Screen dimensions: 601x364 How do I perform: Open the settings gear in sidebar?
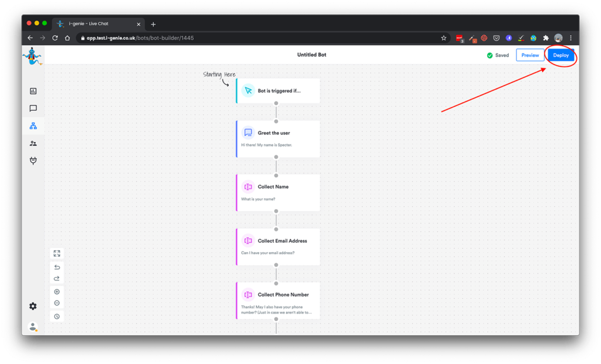(x=33, y=306)
